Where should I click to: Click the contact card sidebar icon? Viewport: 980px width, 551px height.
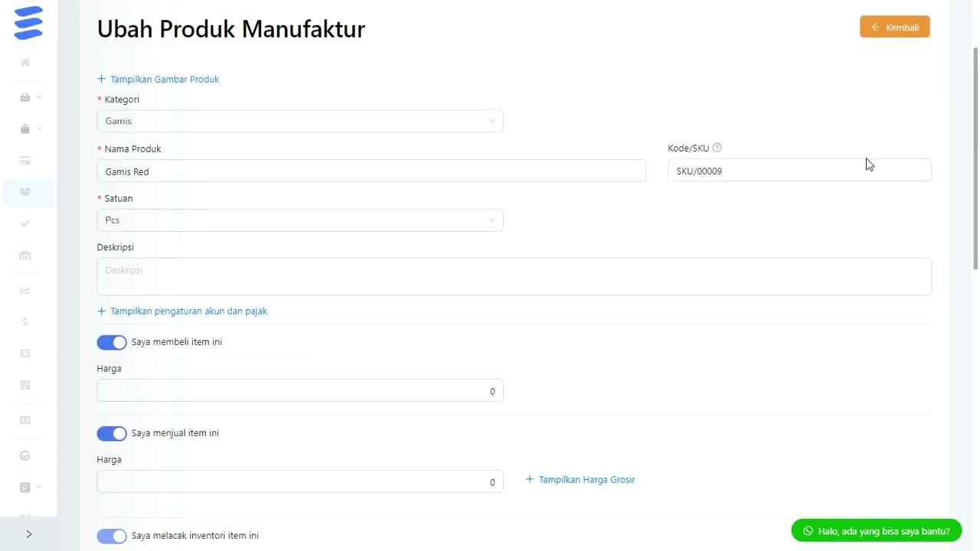click(25, 420)
